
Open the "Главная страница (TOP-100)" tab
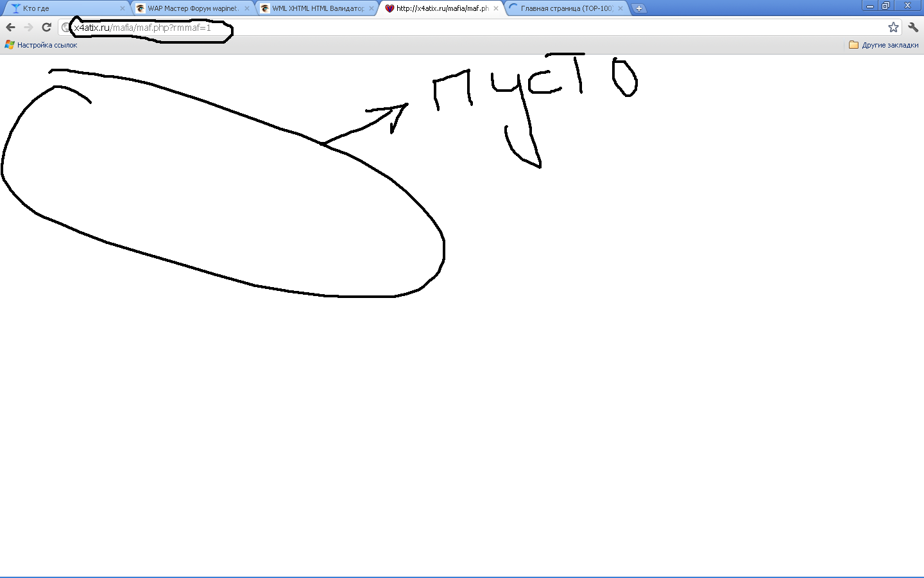tap(566, 8)
